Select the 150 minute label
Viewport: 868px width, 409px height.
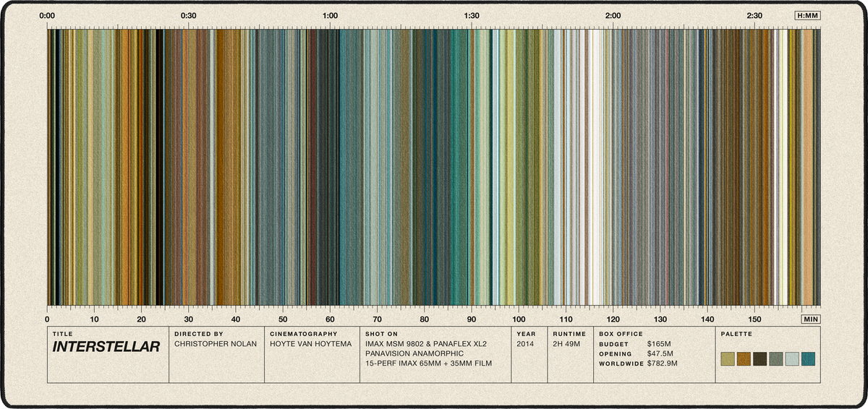(754, 319)
